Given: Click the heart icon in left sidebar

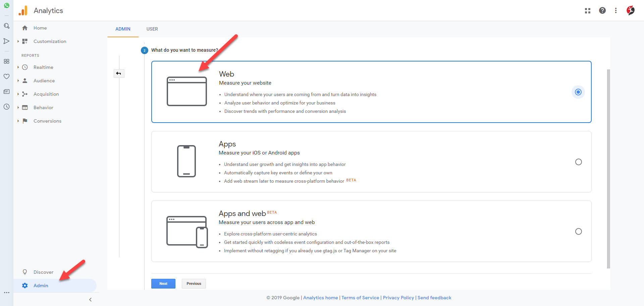Looking at the screenshot, I should coord(6,77).
